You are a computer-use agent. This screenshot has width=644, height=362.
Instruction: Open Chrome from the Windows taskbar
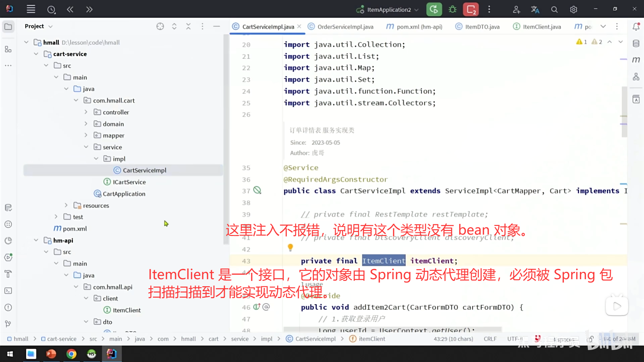tap(71, 354)
